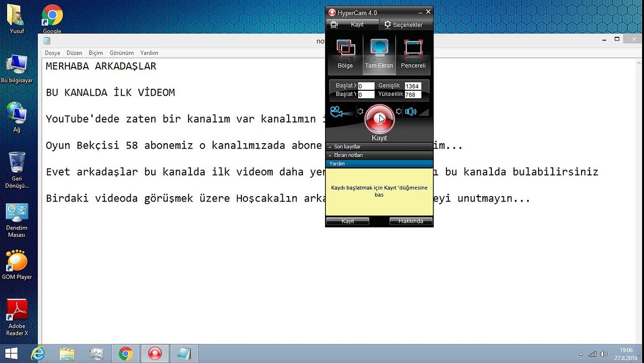Adjust the audio volume level bars
Screen dimensions: 644x363
(x=424, y=112)
